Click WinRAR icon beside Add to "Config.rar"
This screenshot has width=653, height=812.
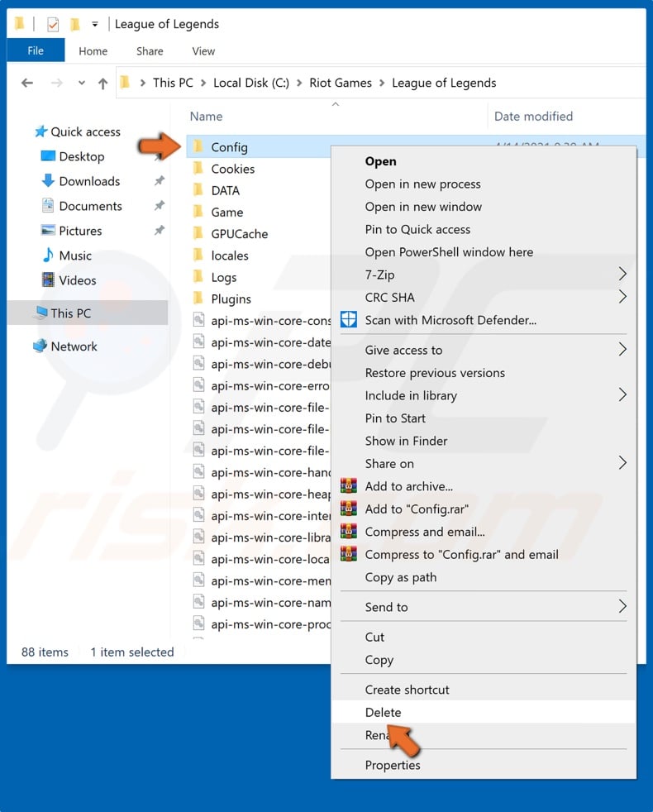(x=349, y=509)
